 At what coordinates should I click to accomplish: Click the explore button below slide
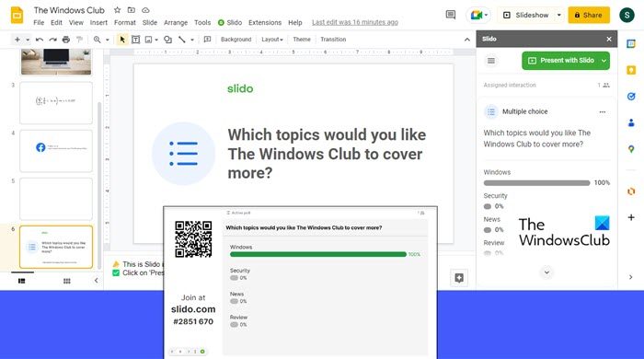pos(459,278)
